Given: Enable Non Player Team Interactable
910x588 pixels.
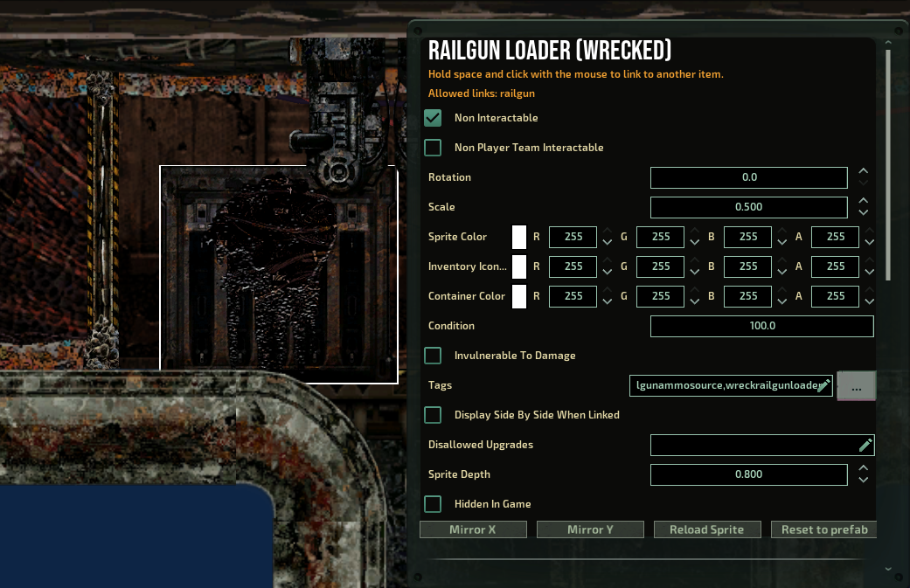Looking at the screenshot, I should (x=433, y=147).
